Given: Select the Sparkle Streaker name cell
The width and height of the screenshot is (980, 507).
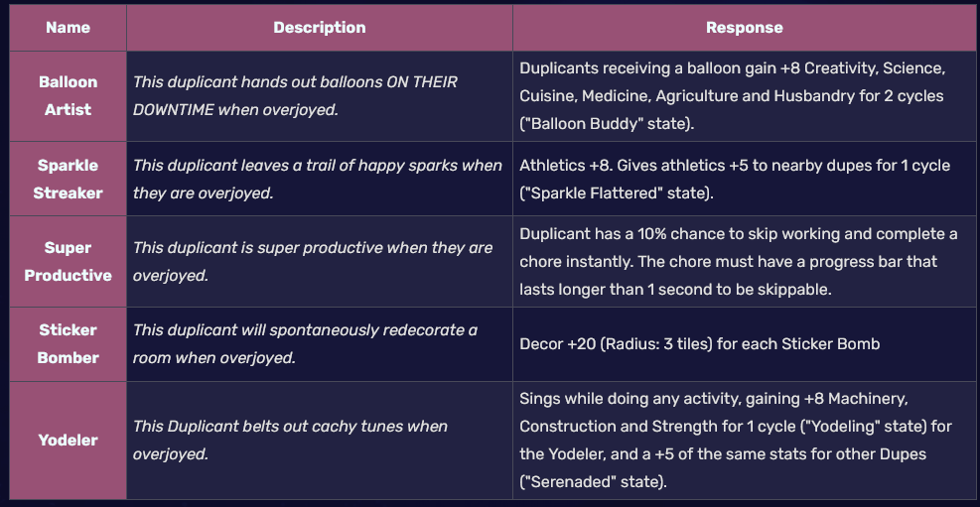Looking at the screenshot, I should 68,180.
